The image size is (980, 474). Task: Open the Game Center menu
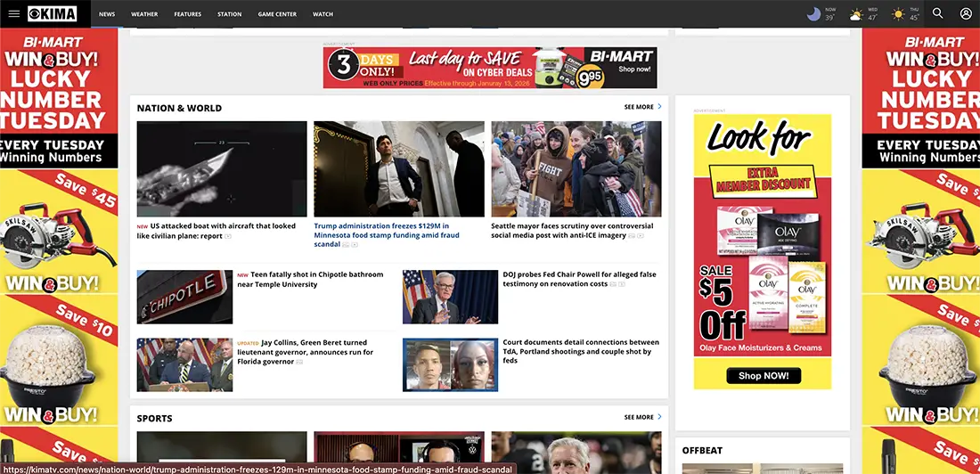click(x=277, y=13)
